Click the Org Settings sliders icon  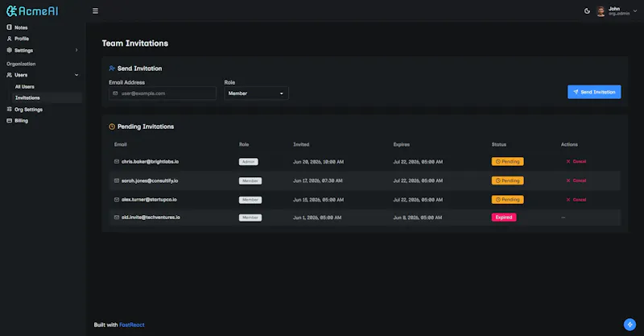pyautogui.click(x=9, y=110)
